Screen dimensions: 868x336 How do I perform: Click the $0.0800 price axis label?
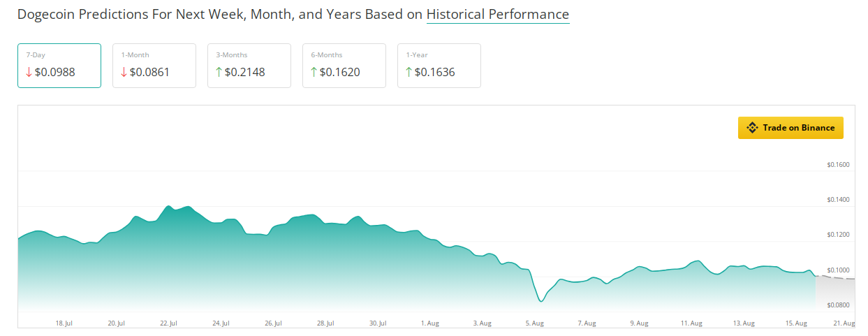pyautogui.click(x=838, y=305)
